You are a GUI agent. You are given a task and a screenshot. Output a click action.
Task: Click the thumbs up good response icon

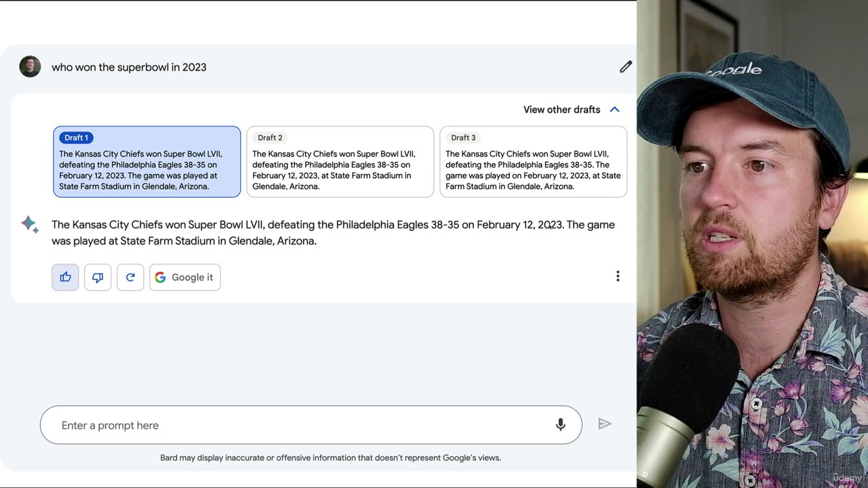[65, 277]
